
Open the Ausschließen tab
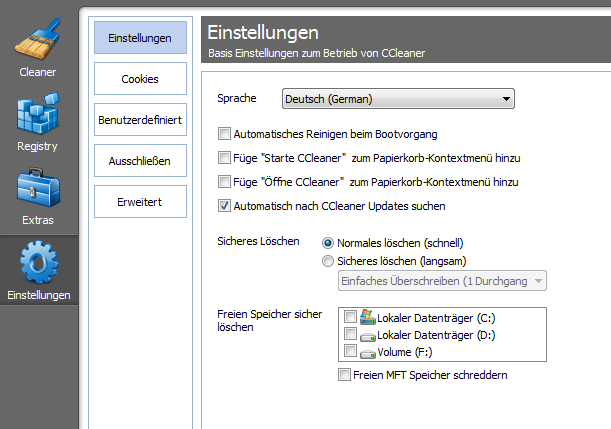click(x=140, y=161)
